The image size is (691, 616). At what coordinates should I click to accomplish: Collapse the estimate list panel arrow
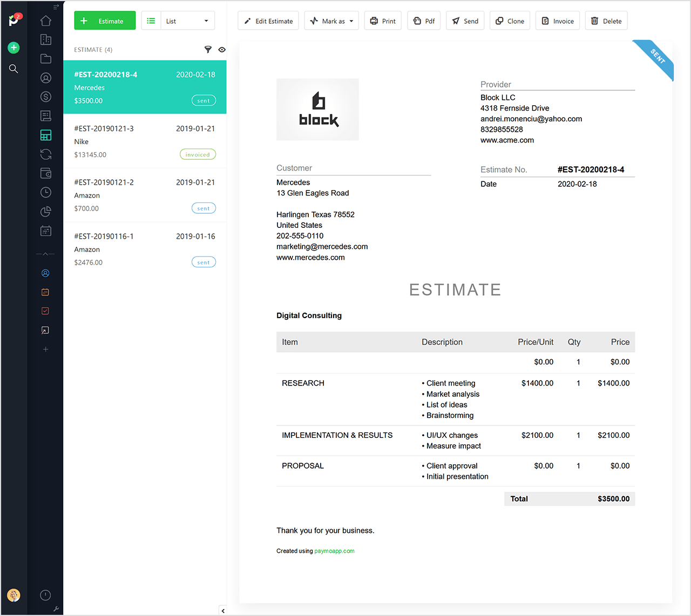coord(223,611)
